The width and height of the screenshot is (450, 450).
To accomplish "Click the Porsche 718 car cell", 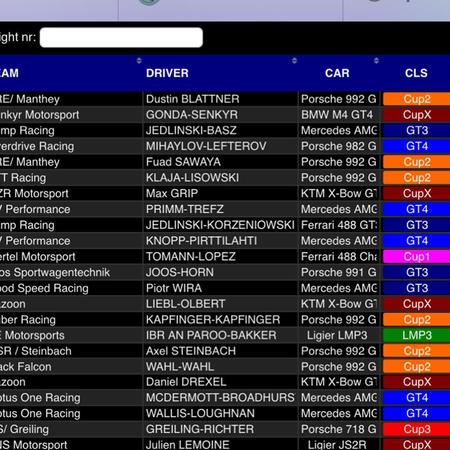I will (339, 429).
